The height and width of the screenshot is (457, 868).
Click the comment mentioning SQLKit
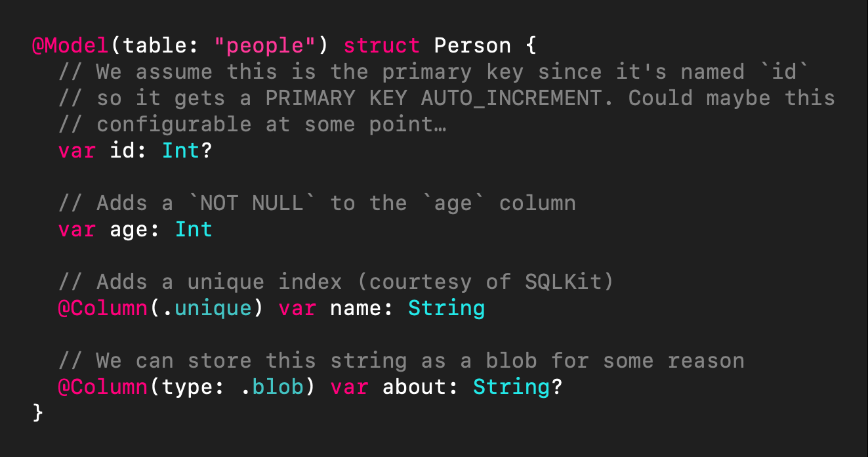pyautogui.click(x=336, y=282)
